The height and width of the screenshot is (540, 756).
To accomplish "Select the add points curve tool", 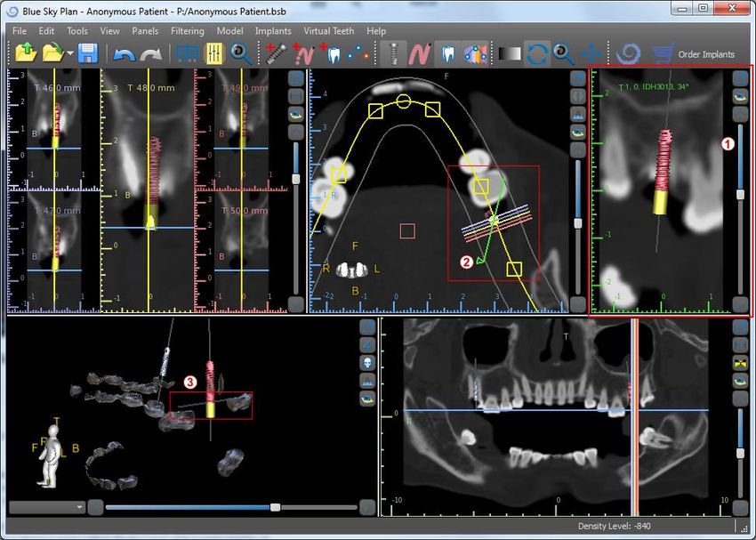I will click(x=359, y=53).
